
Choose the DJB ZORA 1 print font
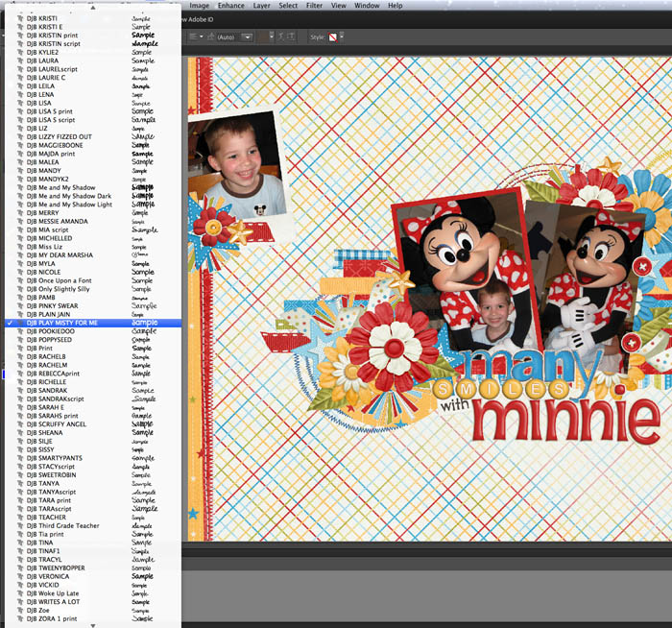(x=93, y=618)
